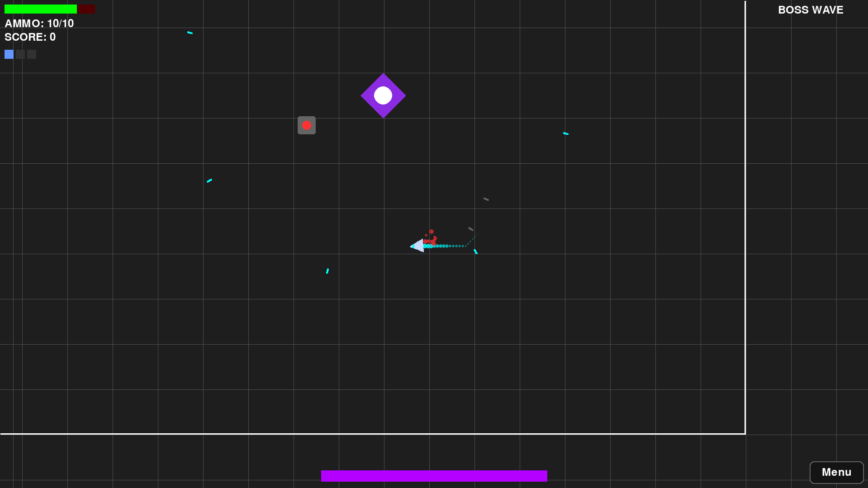Click the AMMO: 10/10 counter
The image size is (868, 488).
(x=39, y=24)
